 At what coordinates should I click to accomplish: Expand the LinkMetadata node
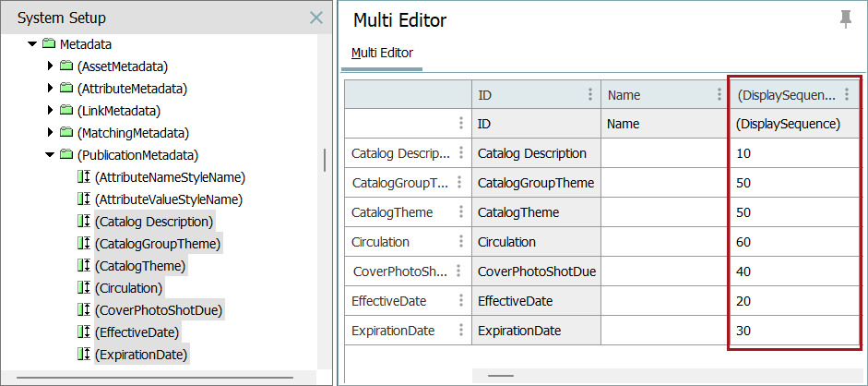coord(50,111)
